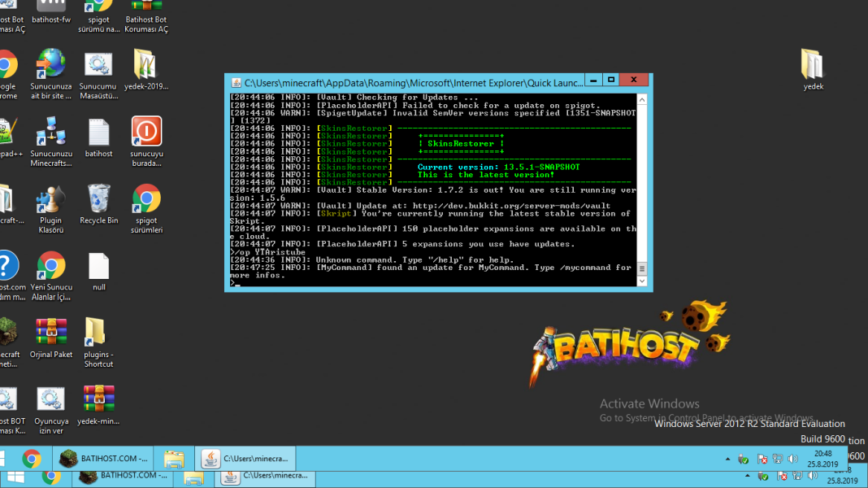Viewport: 868px width, 488px height.
Task: Click the Windows Start button in the lower taskbar
Action: pyautogui.click(x=15, y=477)
